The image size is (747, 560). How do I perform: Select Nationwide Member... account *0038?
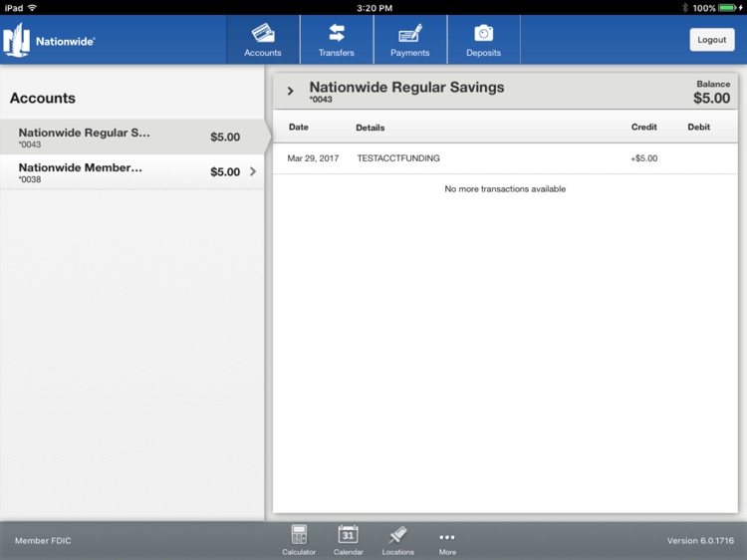[131, 172]
